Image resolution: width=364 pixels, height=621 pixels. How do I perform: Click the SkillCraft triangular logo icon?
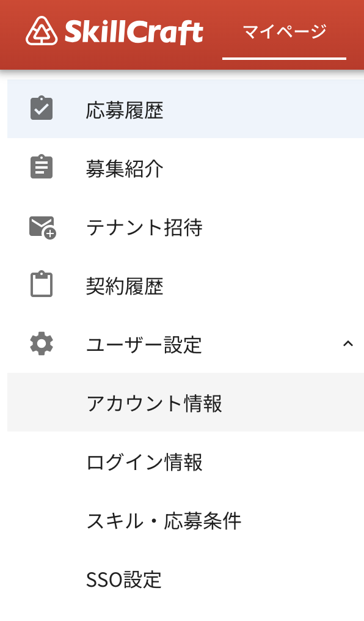pyautogui.click(x=42, y=31)
